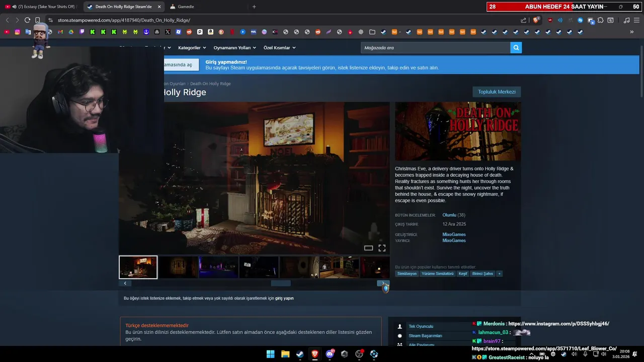Click the Yürüme Simülatörü tag
Image resolution: width=644 pixels, height=362 pixels.
(438, 274)
